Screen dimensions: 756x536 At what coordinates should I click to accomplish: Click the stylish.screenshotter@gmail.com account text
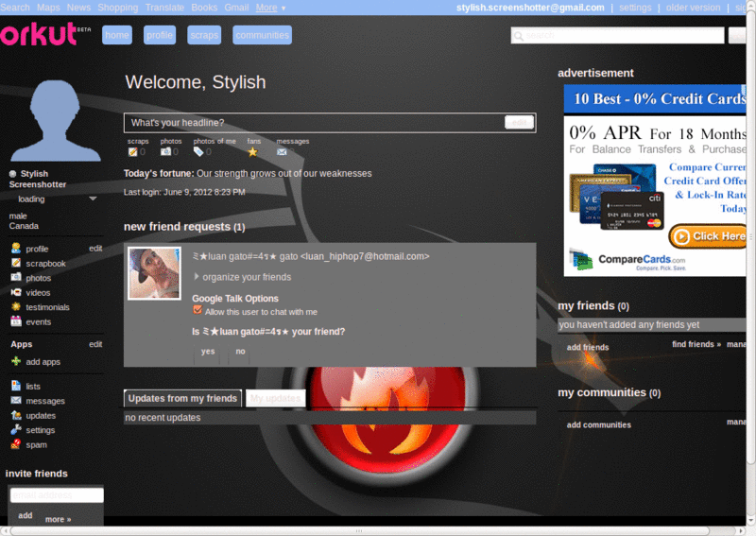530,8
